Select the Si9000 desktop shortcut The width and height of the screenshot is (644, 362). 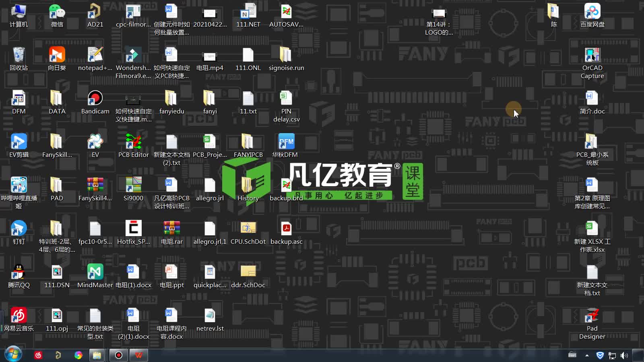[133, 186]
